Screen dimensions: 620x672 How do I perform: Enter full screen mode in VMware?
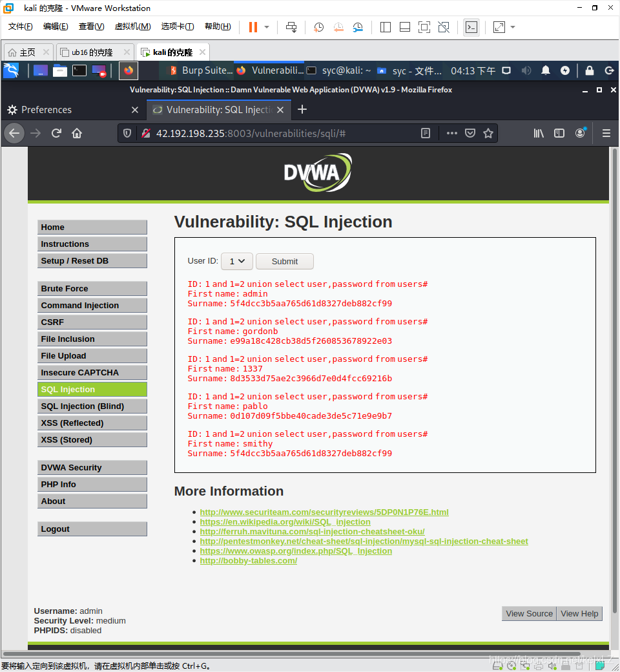click(x=424, y=27)
